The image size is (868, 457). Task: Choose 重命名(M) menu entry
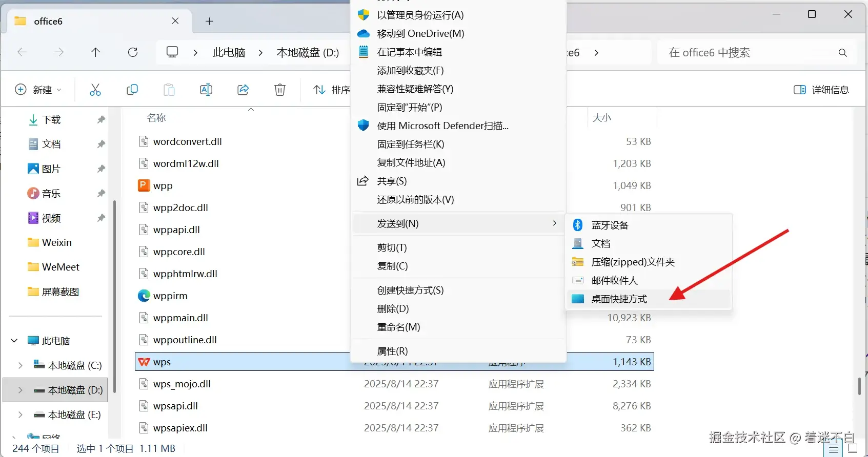[x=458, y=327]
